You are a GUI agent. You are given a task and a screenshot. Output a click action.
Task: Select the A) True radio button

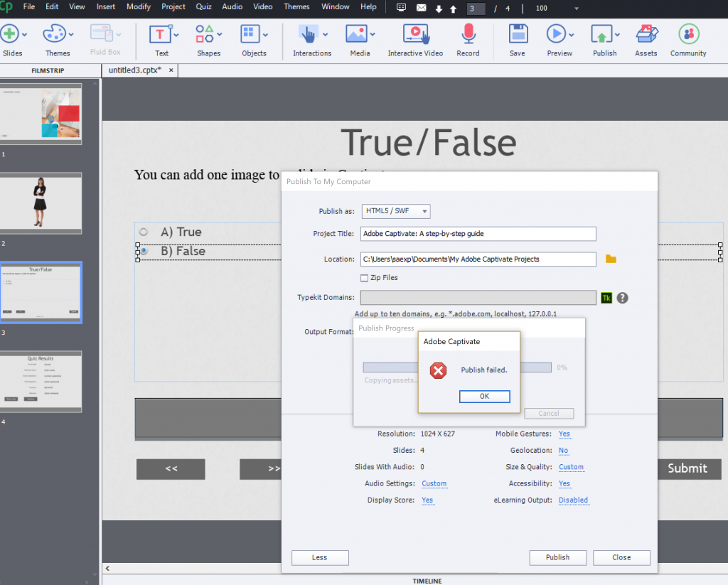(x=143, y=232)
